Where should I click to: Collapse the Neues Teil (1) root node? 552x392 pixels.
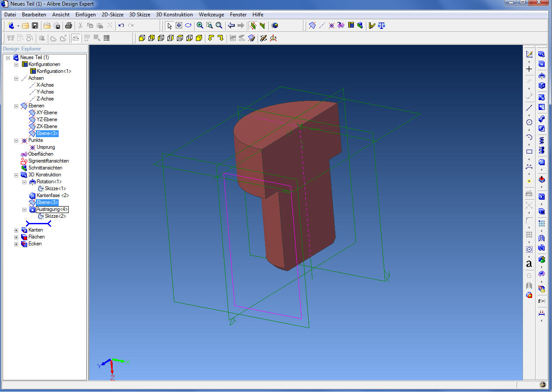8,57
